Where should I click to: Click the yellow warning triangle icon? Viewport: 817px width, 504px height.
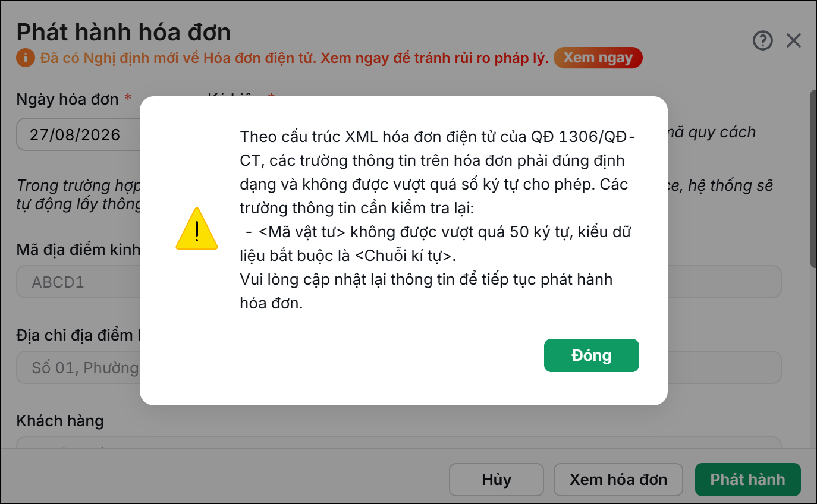coord(197,229)
